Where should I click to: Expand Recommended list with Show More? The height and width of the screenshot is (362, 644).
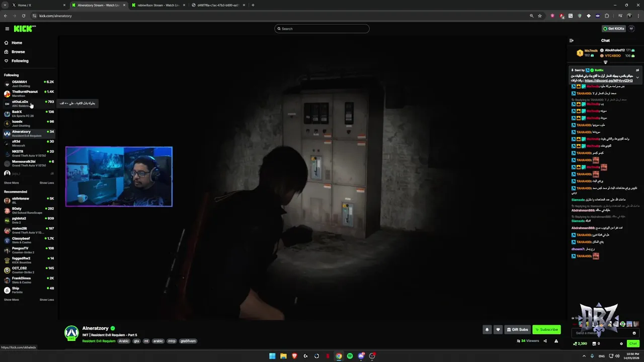point(12,300)
